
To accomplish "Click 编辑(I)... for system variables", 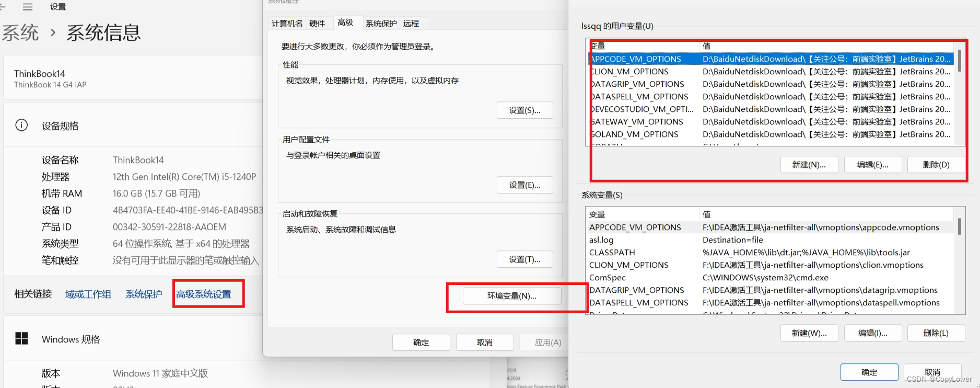I will [873, 333].
